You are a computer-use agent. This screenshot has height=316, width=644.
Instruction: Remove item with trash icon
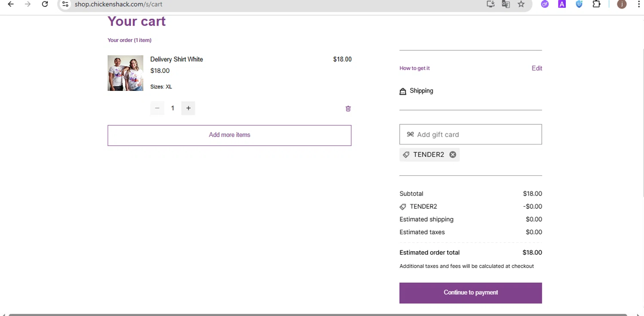348,108
